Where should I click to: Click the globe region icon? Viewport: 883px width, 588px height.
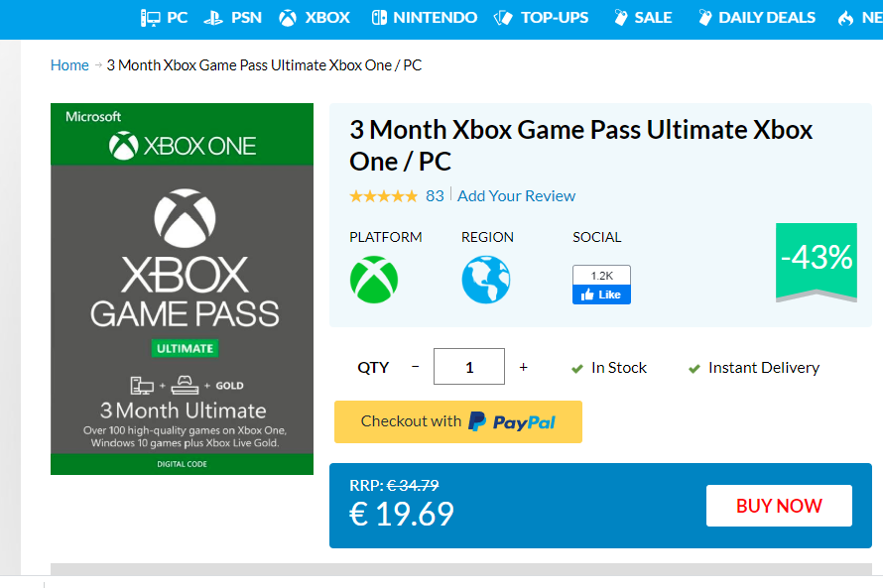click(x=486, y=280)
